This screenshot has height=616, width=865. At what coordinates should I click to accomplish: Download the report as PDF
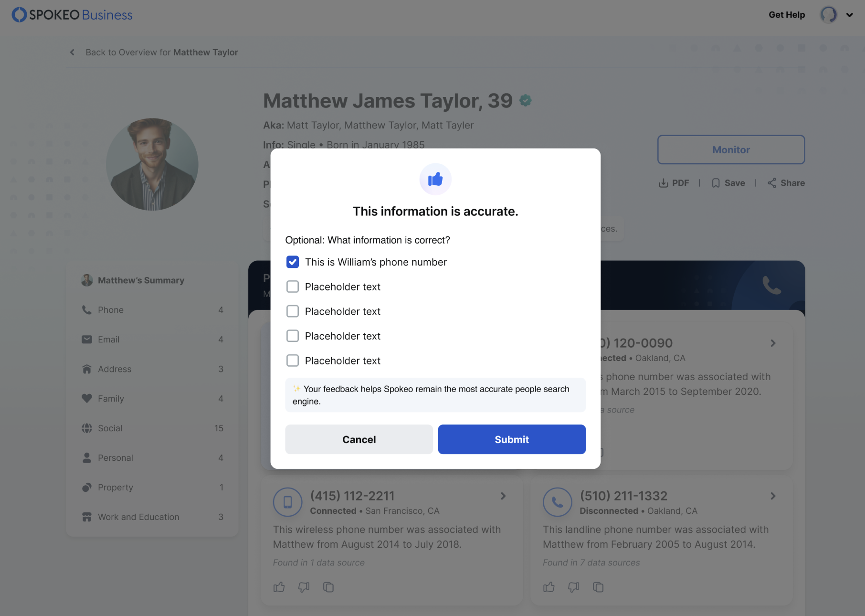pyautogui.click(x=674, y=183)
